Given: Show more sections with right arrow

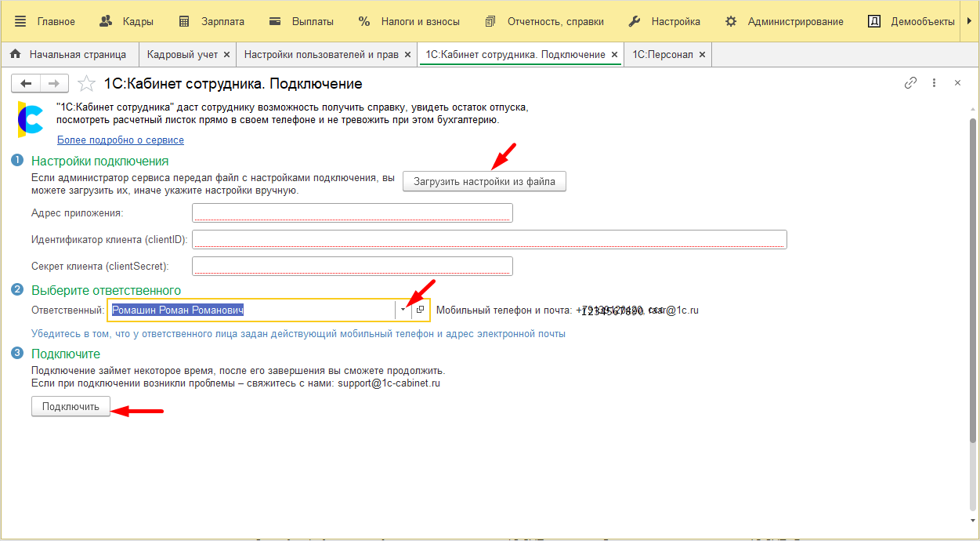Looking at the screenshot, I should point(971,21).
